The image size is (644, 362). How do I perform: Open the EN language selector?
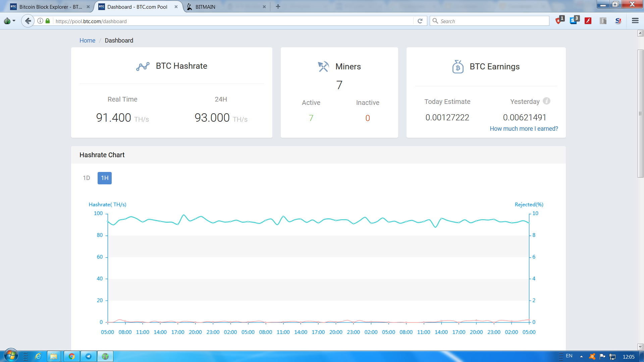click(x=569, y=356)
